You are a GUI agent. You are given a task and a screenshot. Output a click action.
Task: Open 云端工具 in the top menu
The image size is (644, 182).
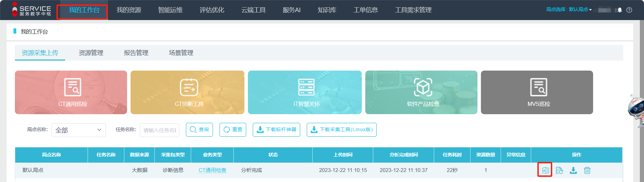[x=253, y=10]
